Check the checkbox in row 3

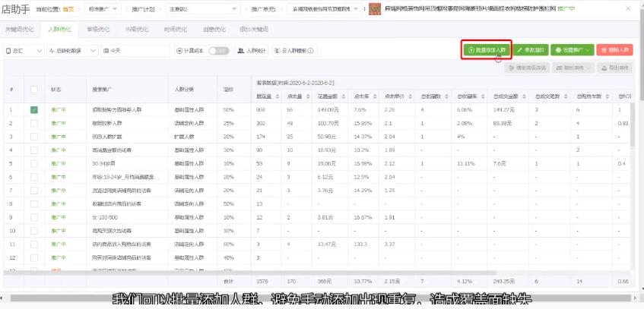point(34,137)
